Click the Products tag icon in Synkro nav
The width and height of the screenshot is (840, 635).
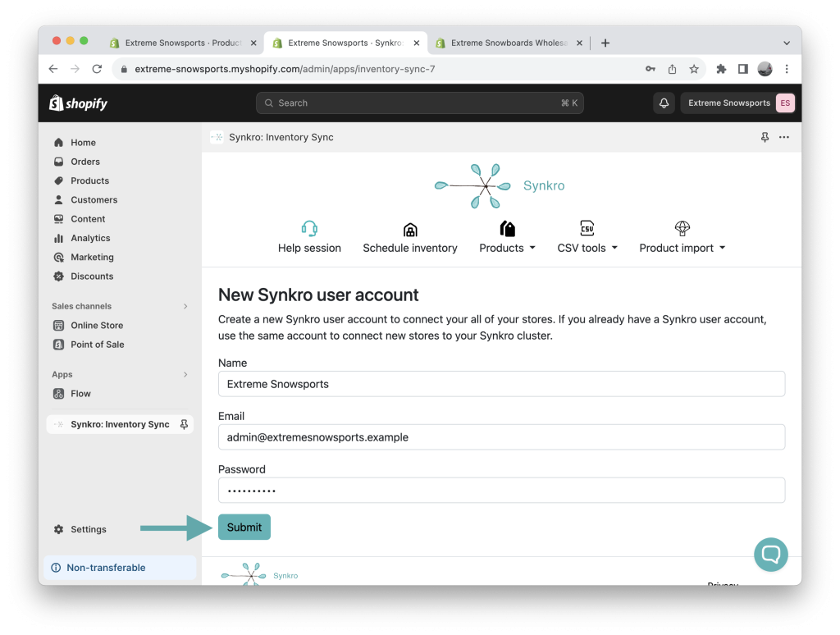coord(507,229)
